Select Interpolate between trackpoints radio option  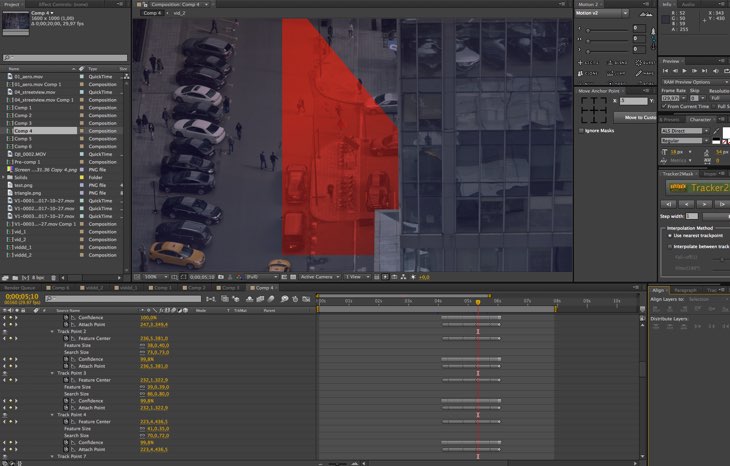coord(669,246)
